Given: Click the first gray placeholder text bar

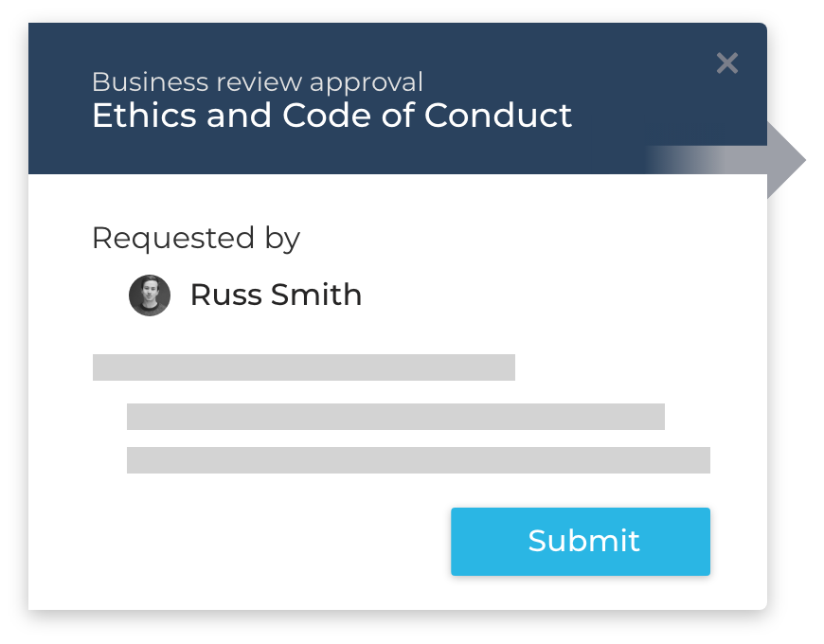Looking at the screenshot, I should (x=304, y=367).
